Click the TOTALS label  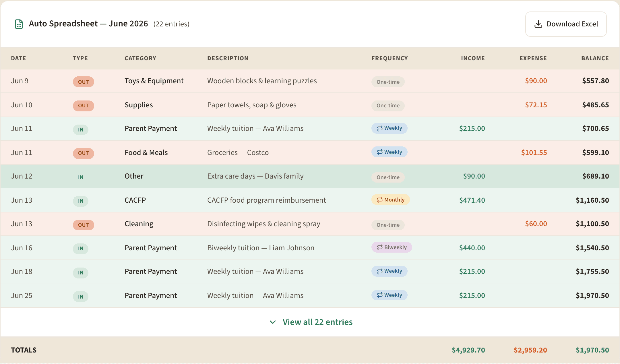[x=24, y=350]
